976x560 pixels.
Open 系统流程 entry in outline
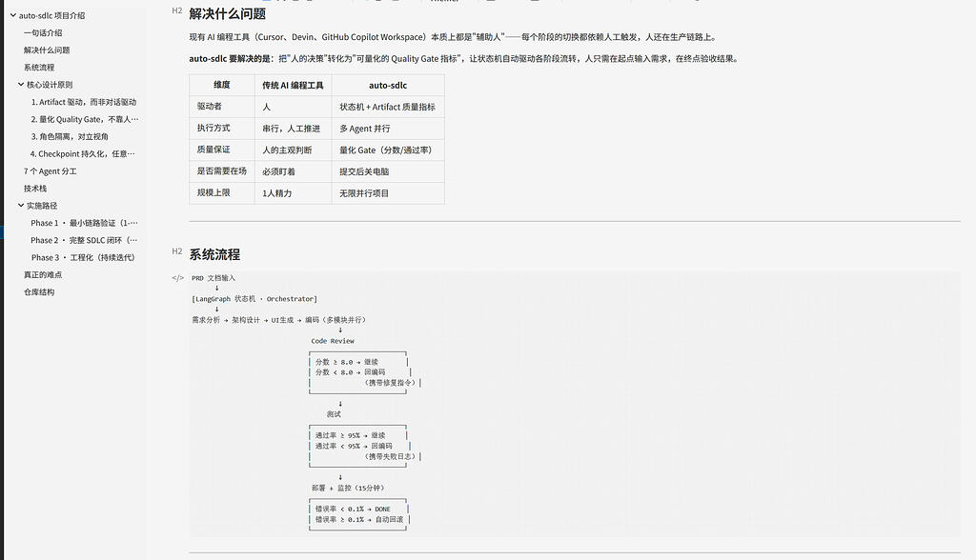coord(39,68)
